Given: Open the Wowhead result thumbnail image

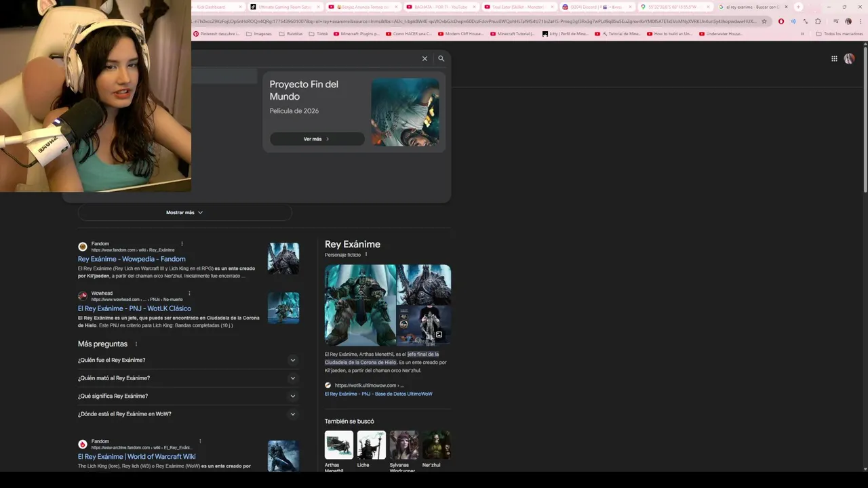Looking at the screenshot, I should (x=283, y=308).
